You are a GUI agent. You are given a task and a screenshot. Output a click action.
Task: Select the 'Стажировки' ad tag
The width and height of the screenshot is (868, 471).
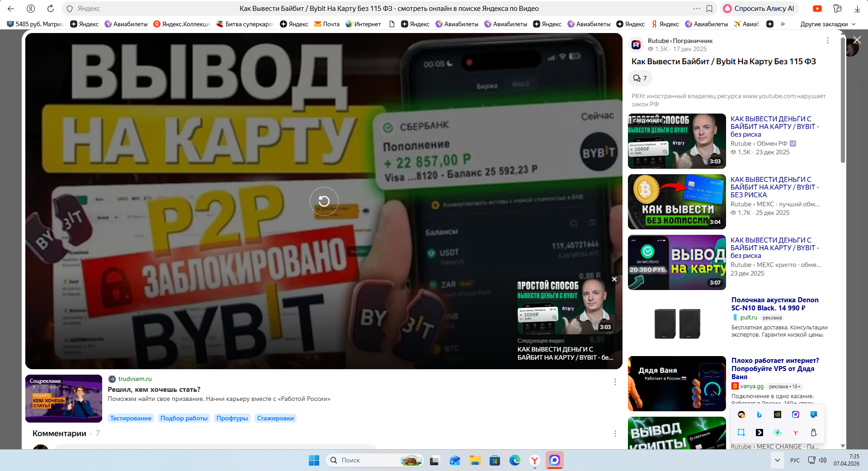pyautogui.click(x=275, y=418)
